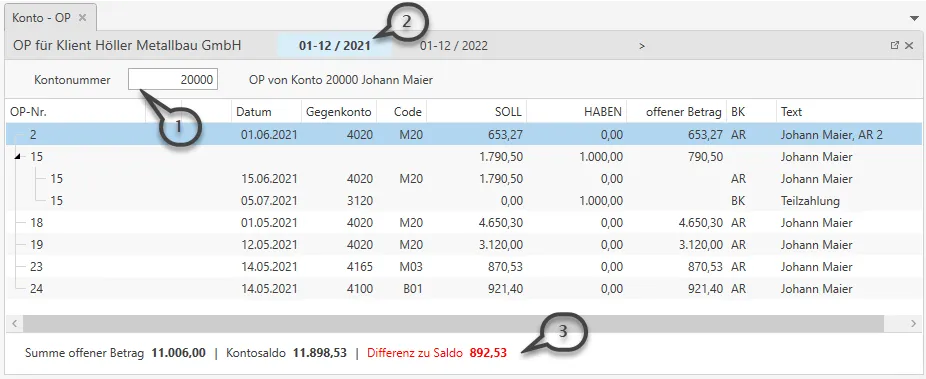Viewport: 926px width, 379px height.
Task: Sort by the Text column header
Action: pyautogui.click(x=850, y=112)
